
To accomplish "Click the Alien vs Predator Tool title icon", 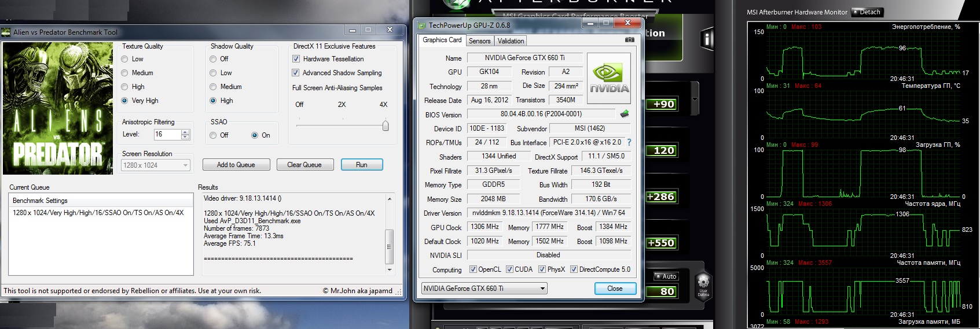I will (6, 32).
